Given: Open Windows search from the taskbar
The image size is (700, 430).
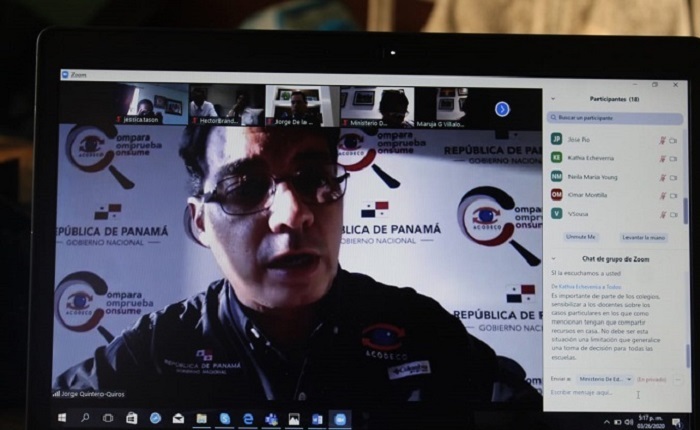Looking at the screenshot, I should pos(85,417).
